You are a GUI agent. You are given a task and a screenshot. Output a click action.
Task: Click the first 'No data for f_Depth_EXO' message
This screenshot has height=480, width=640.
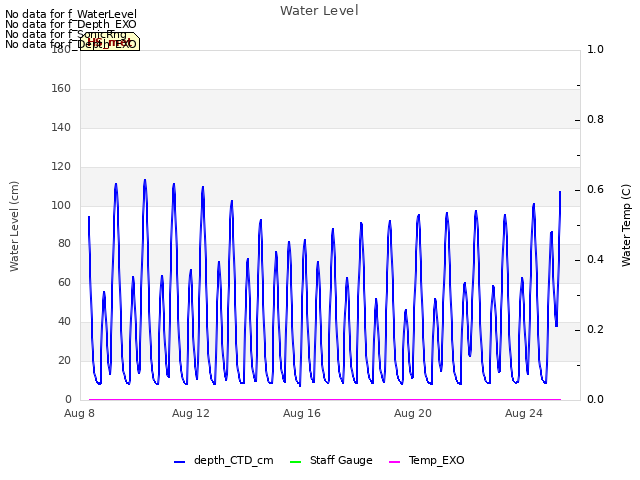coord(71,24)
